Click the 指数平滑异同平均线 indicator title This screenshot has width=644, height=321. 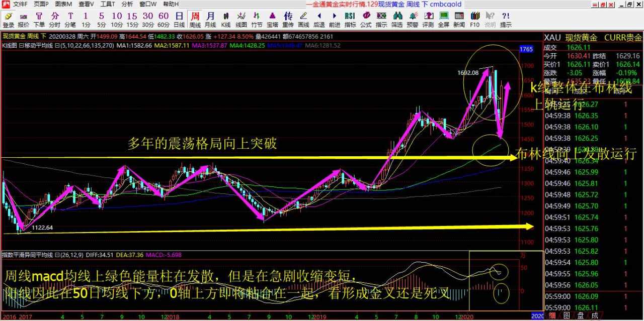click(x=27, y=255)
